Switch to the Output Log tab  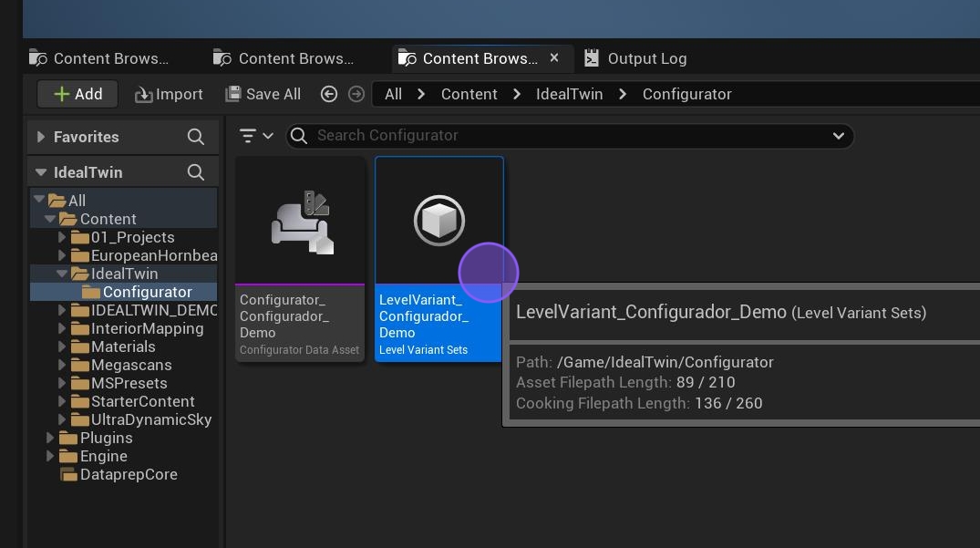tap(635, 58)
